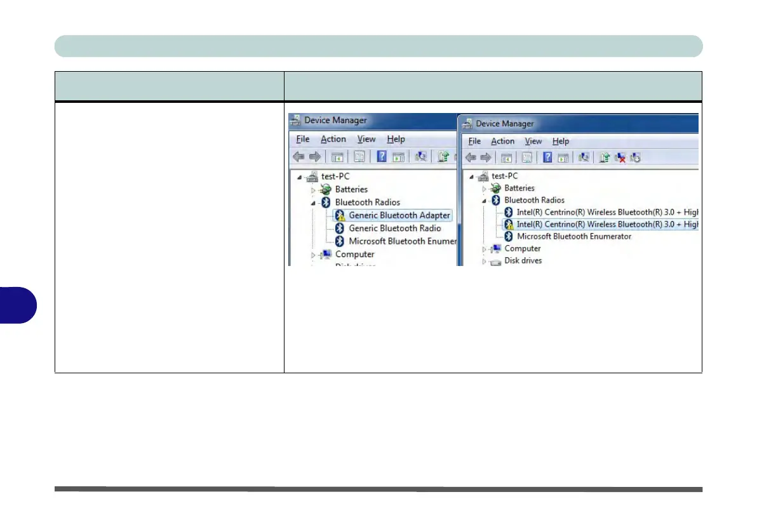The height and width of the screenshot is (532, 757).
Task: Select test-PC root in back Device Manager window
Action: coord(335,176)
